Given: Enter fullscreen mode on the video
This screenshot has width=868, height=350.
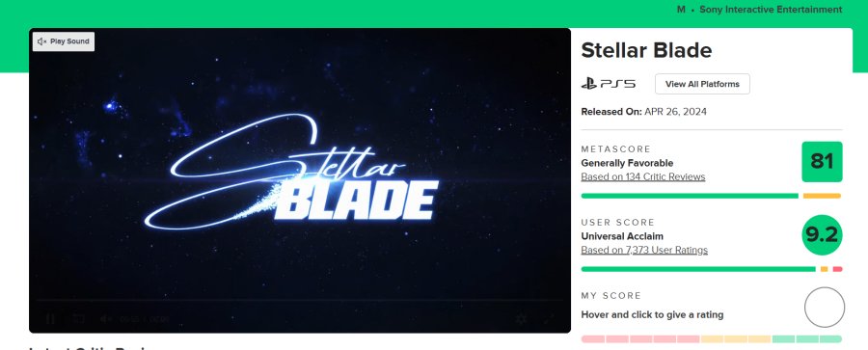Looking at the screenshot, I should pyautogui.click(x=549, y=319).
